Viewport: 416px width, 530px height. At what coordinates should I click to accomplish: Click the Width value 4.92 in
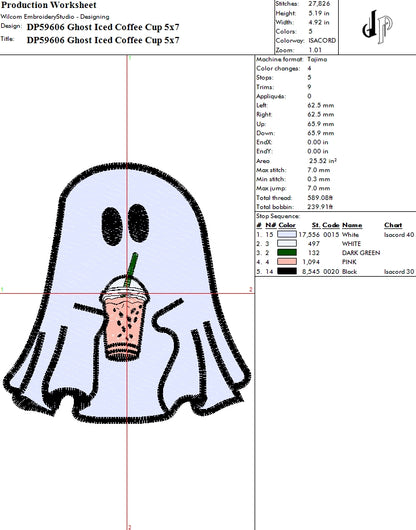coord(319,22)
